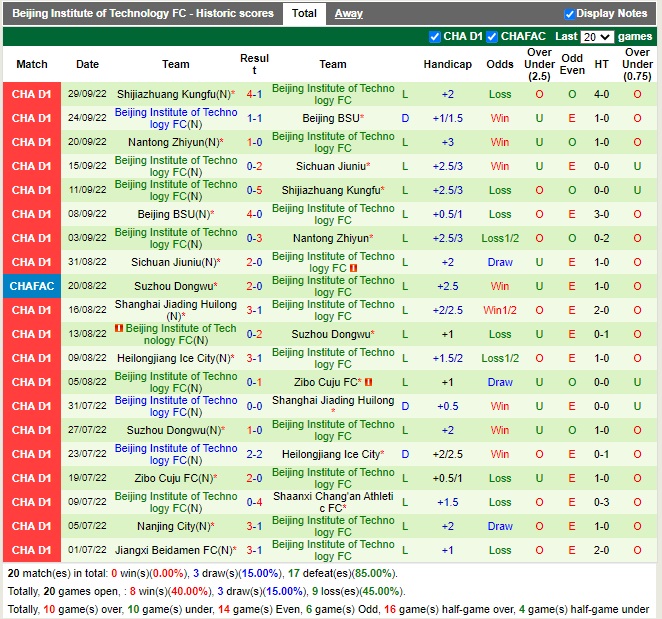This screenshot has width=662, height=619.
Task: Click red card icon beside Zibo Cuju FC
Action: click(x=368, y=382)
